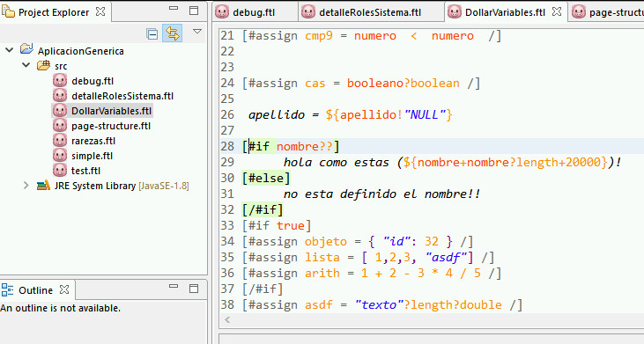Select the JRE System Library label
This screenshot has width=644, height=344.
(x=95, y=186)
